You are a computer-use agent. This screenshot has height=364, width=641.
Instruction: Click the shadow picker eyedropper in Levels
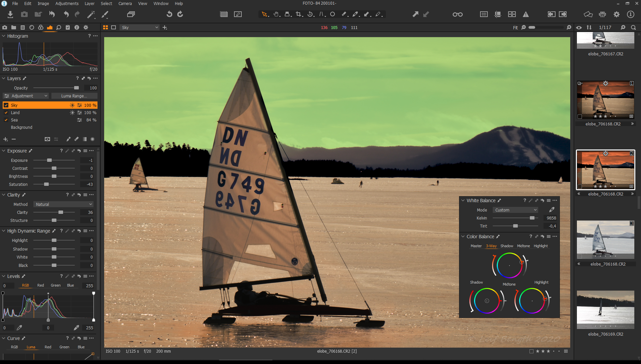tap(19, 328)
